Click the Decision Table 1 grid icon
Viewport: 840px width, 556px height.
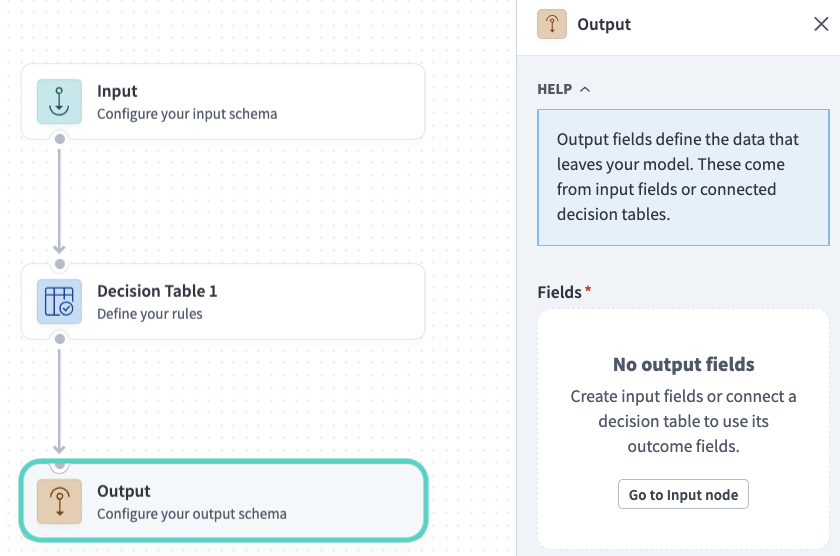pyautogui.click(x=59, y=302)
